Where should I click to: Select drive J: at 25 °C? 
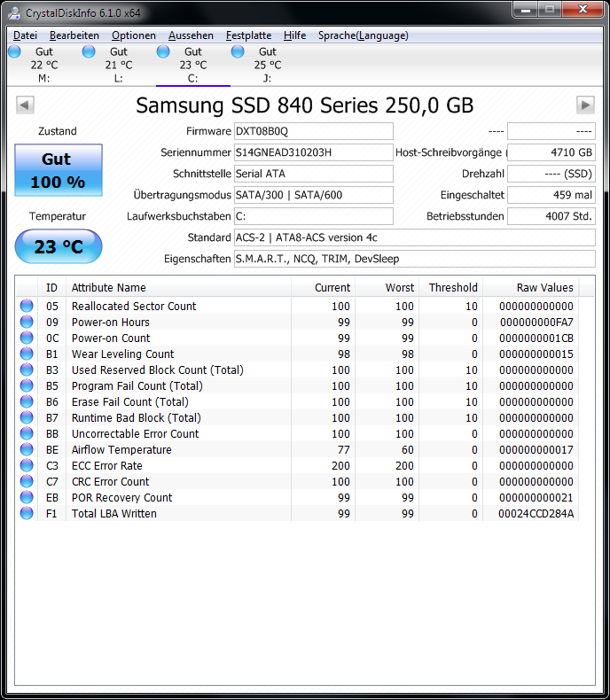tap(268, 65)
